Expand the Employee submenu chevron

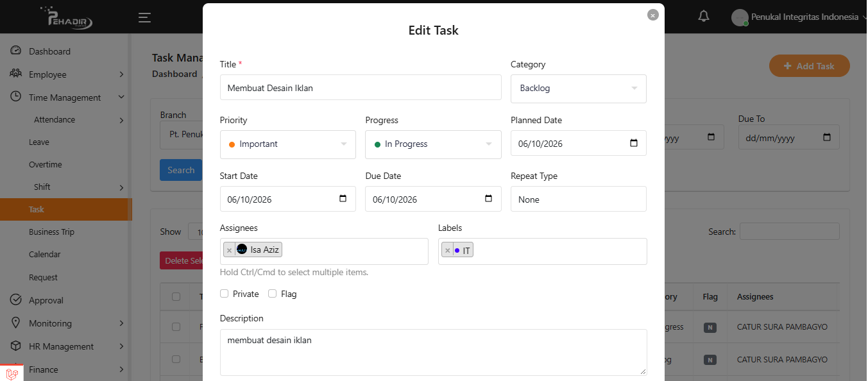[121, 74]
